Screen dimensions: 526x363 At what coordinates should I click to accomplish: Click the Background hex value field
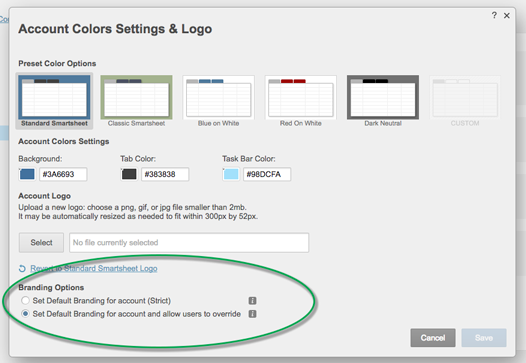point(63,174)
